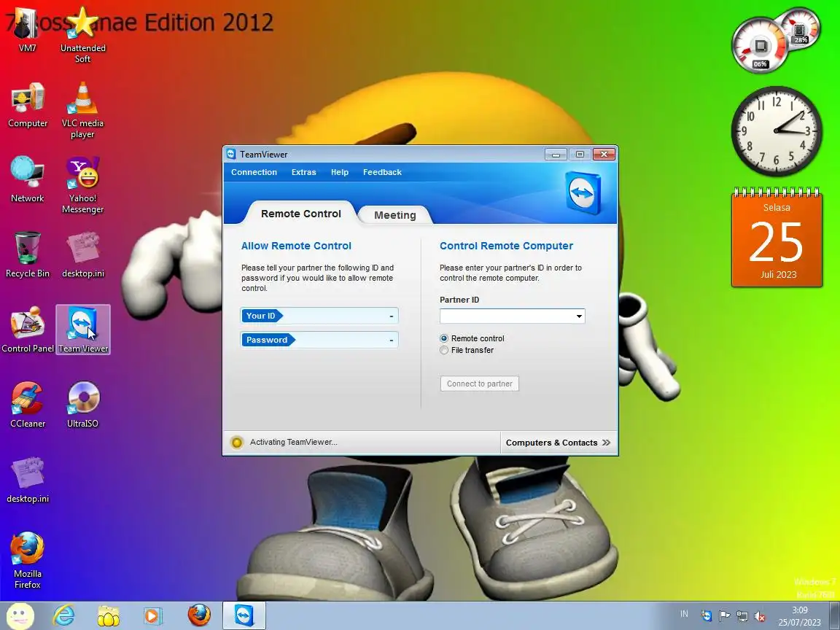Click the muted volume tray icon

[x=759, y=616]
